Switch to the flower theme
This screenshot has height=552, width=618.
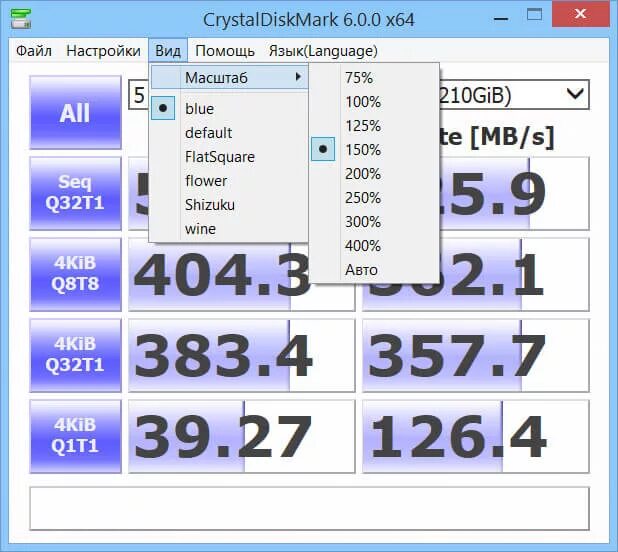pos(229,181)
